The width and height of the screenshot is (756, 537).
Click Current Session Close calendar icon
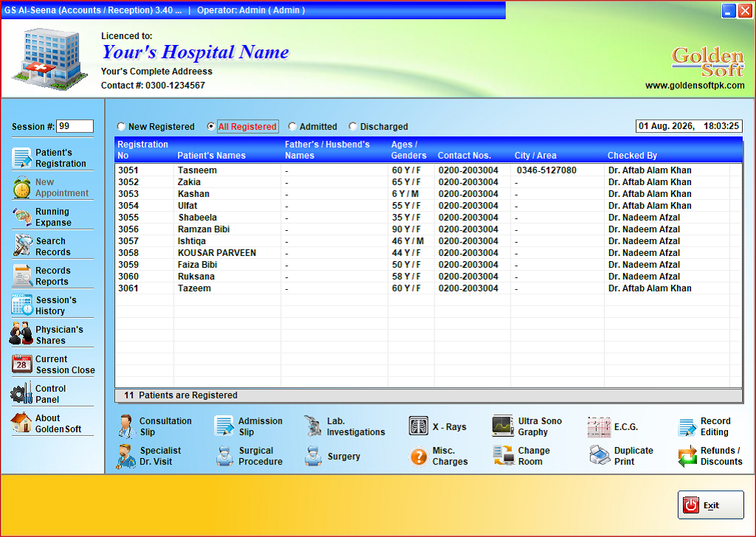pyautogui.click(x=21, y=364)
